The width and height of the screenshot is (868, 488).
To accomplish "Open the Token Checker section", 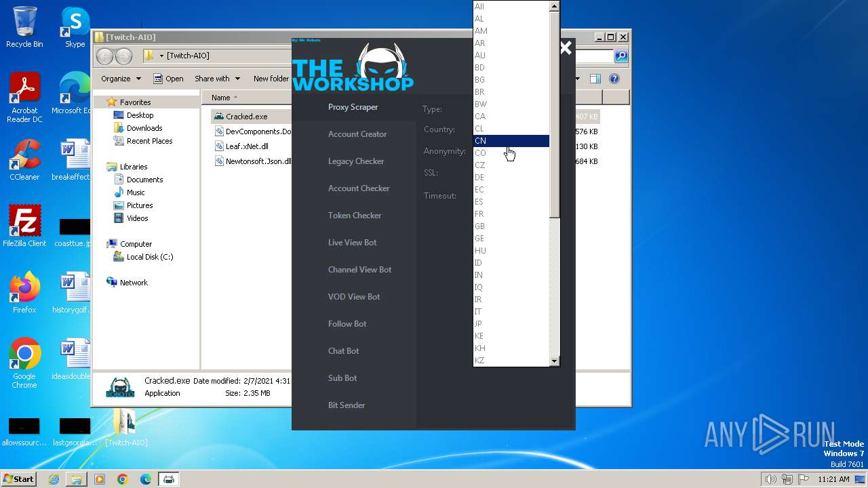I will (353, 216).
